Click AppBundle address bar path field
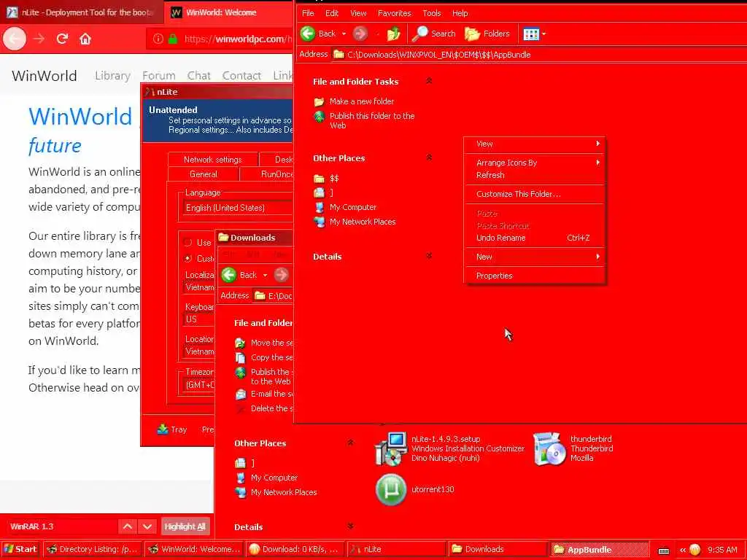This screenshot has height=560, width=747. pos(538,54)
